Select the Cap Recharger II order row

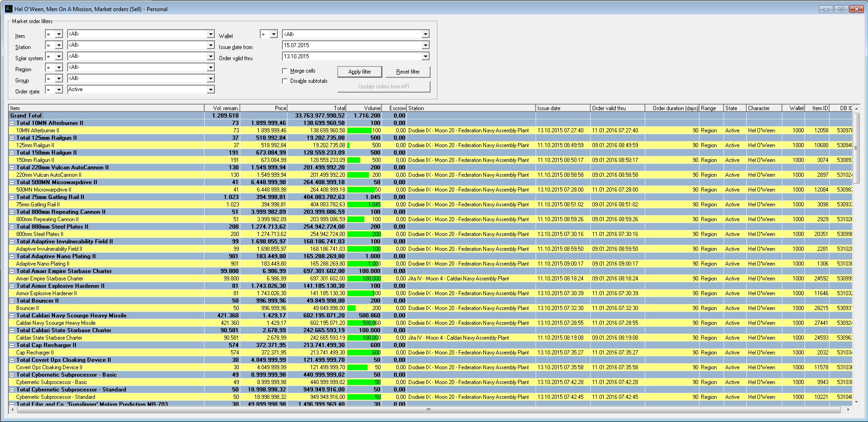431,353
